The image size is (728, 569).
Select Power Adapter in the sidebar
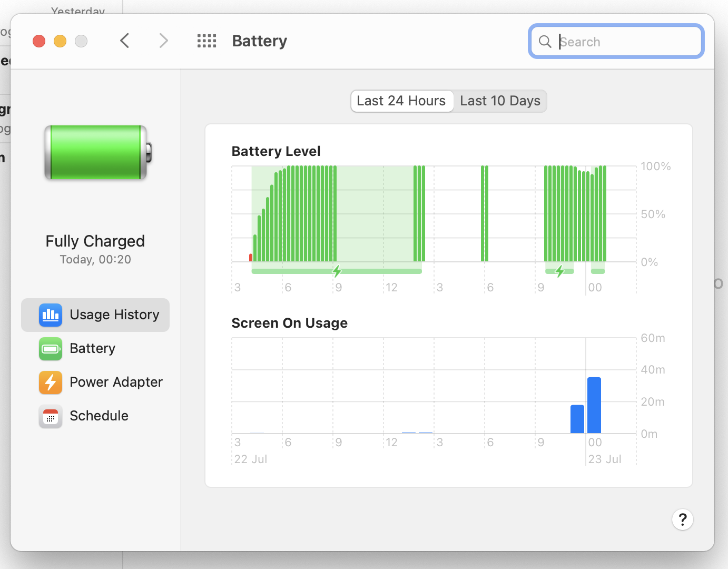click(x=116, y=382)
